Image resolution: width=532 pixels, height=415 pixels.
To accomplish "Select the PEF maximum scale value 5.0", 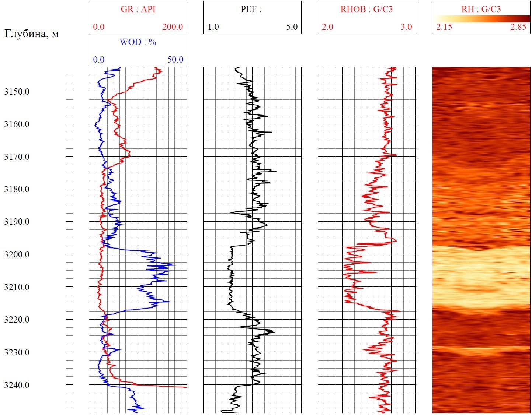I will coord(292,27).
